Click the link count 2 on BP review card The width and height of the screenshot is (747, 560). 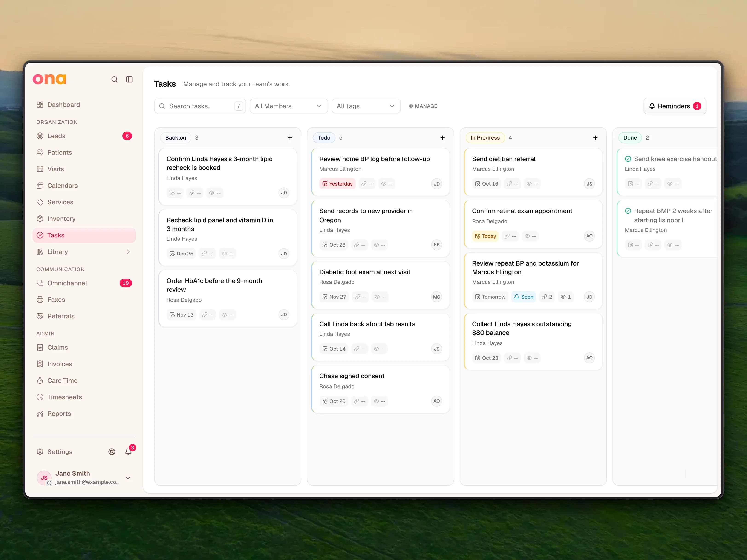tap(547, 297)
